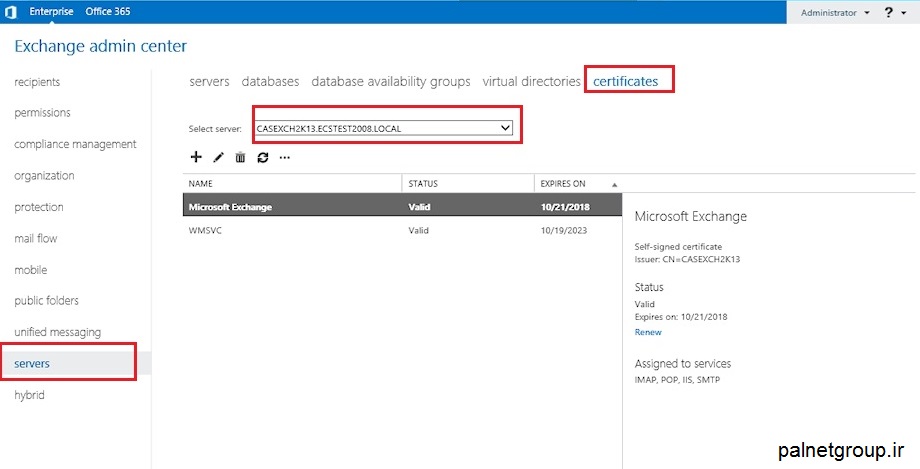This screenshot has width=920, height=469.
Task: Click Microsoft Exchange heading in details pane
Action: click(x=691, y=217)
